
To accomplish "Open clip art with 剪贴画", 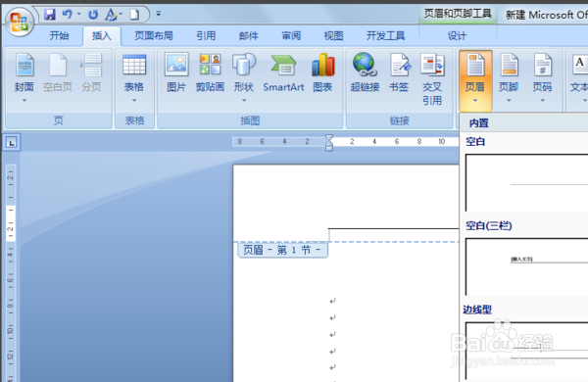I will pos(210,73).
